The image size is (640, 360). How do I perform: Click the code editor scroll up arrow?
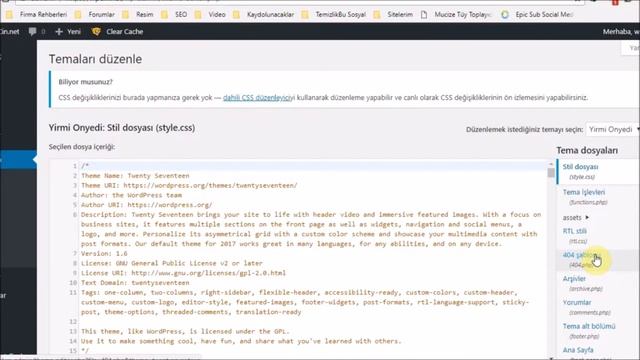551,164
